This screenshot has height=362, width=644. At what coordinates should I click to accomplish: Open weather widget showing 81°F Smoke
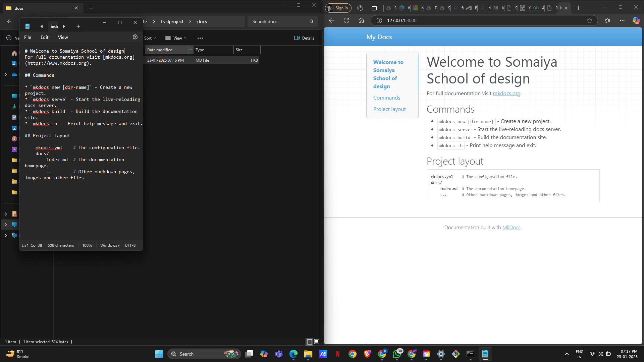coord(18,354)
